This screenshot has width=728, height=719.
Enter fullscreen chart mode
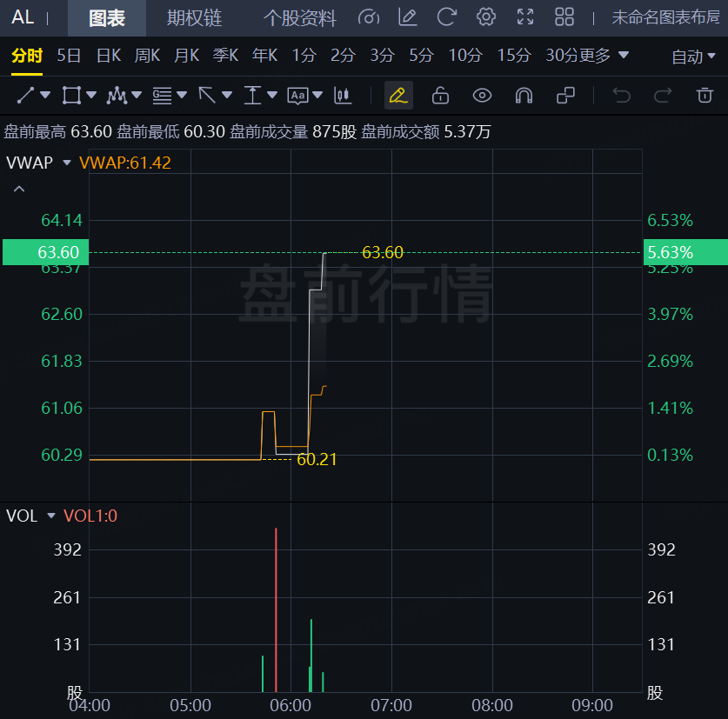click(525, 17)
